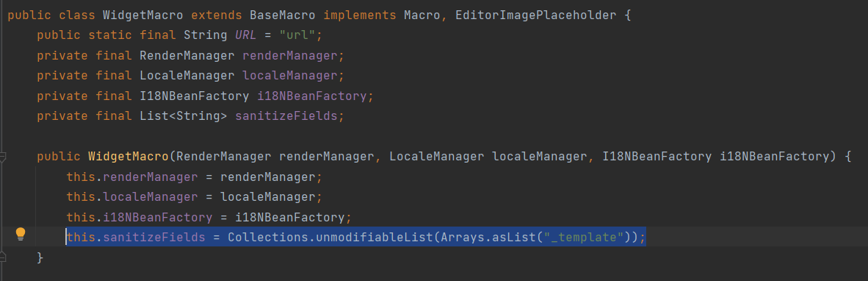Click i18NBeanFactory in its private field declaration
Screen dimensions: 868x281
312,96
